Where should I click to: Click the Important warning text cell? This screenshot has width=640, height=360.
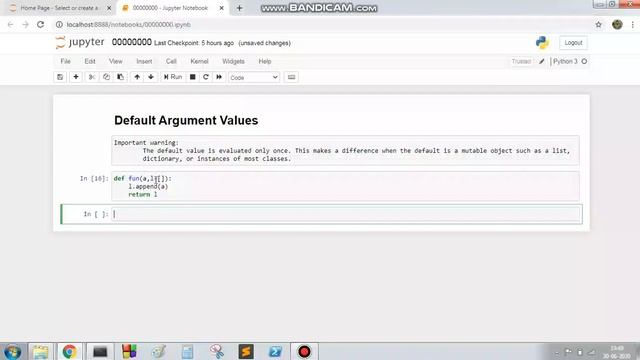click(345, 151)
